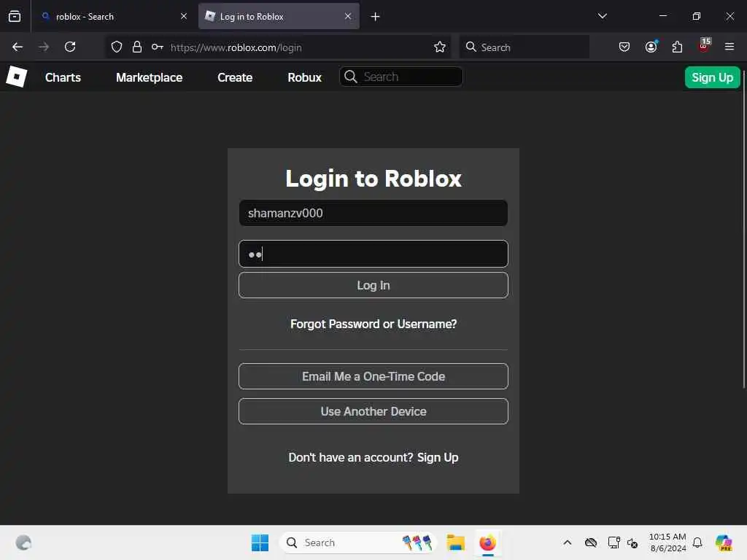This screenshot has height=560, width=747.
Task: Open Firefox View icon in the tab bar
Action: tap(15, 16)
